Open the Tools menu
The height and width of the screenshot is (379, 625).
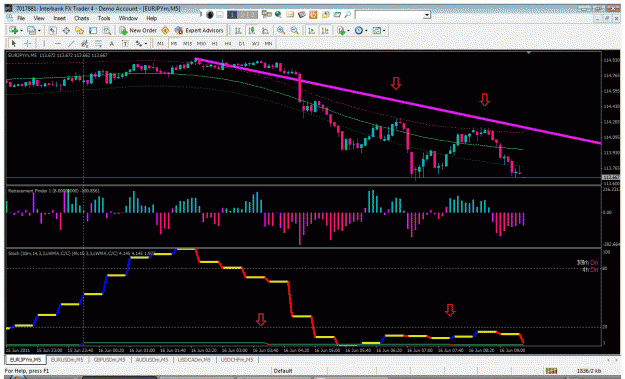pos(104,18)
